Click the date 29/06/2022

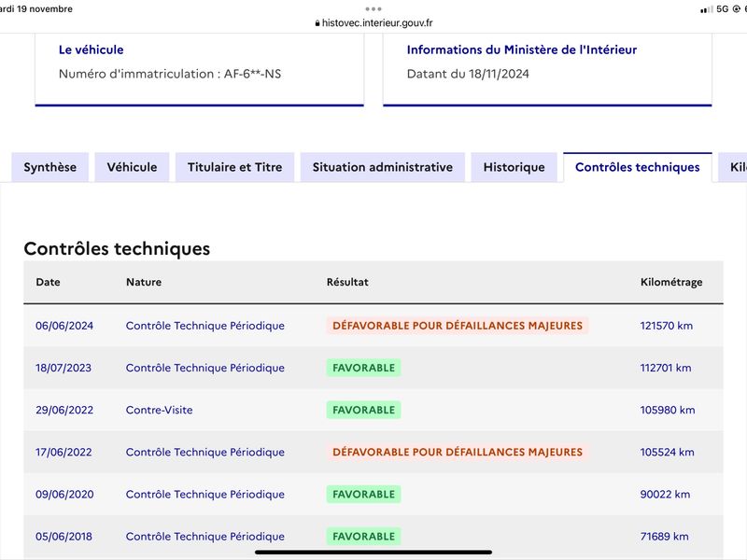click(64, 410)
